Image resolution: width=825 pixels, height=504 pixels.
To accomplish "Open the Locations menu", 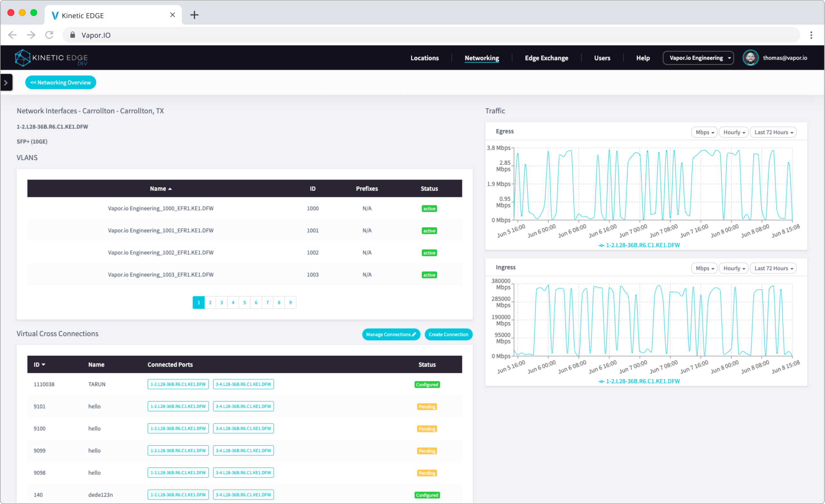I will [x=424, y=58].
